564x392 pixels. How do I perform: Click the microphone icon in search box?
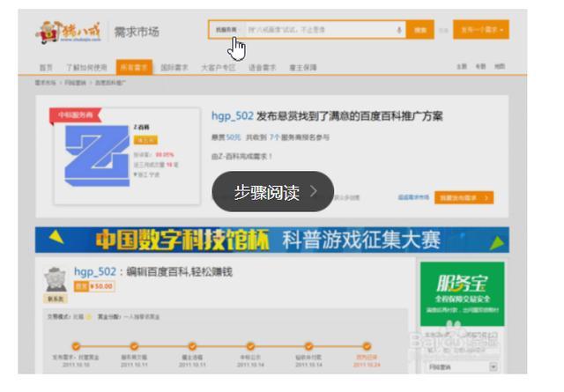[399, 30]
